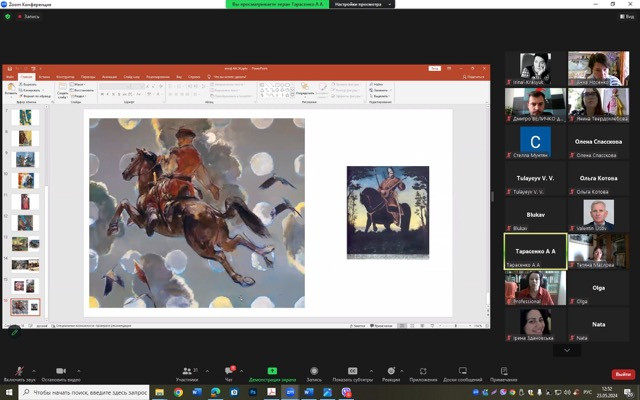The image size is (640, 400).
Task: Click the green Share Screen button
Action: point(272,371)
